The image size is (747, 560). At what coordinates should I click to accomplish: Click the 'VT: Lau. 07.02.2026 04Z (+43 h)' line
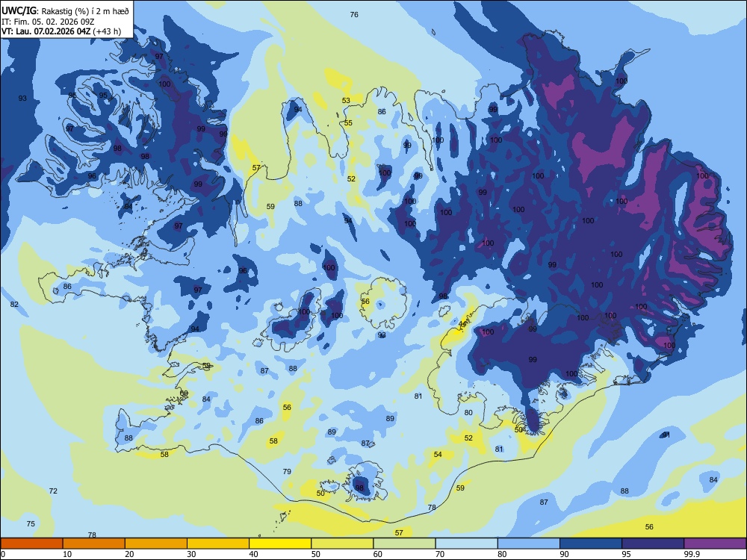coord(61,31)
